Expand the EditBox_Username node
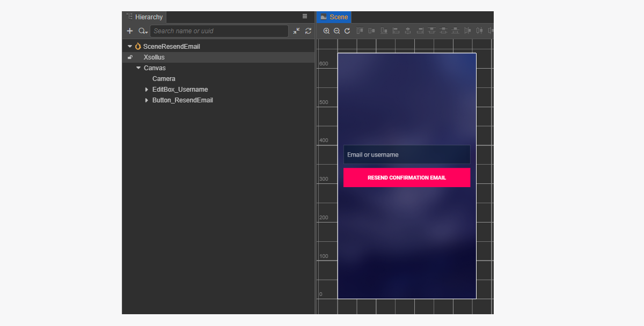 (x=147, y=90)
